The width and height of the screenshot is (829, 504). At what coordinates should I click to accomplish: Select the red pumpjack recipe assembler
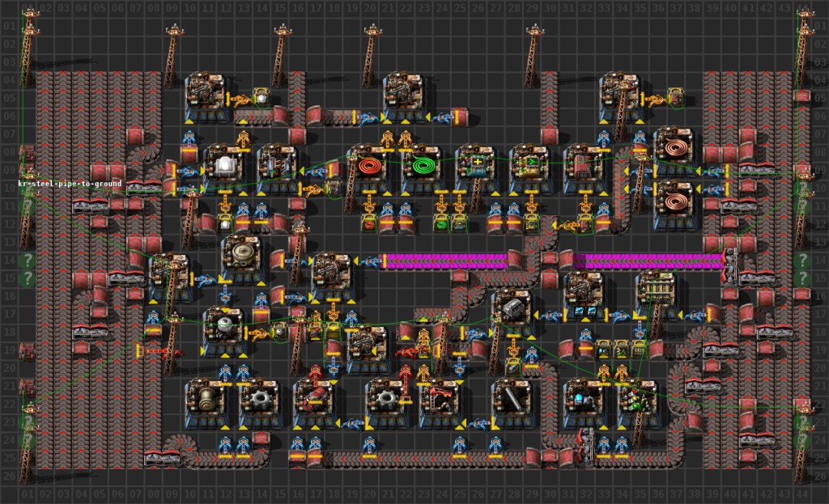coord(440,403)
